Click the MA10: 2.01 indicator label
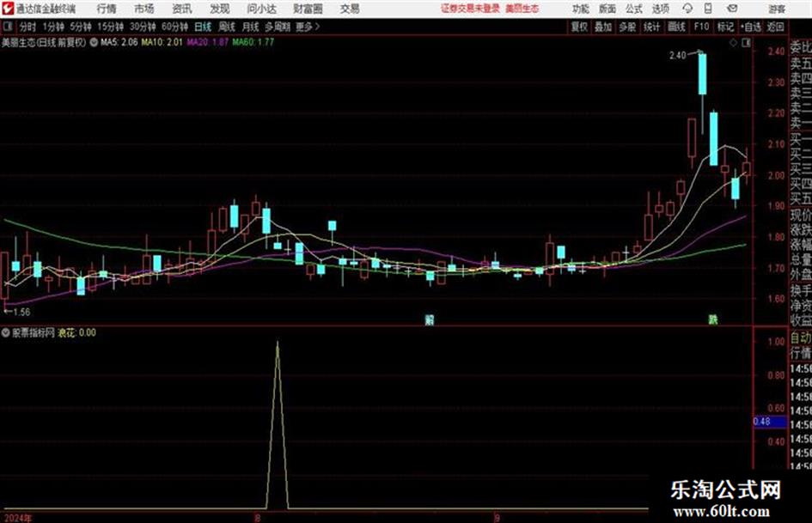The width and height of the screenshot is (812, 523). pyautogui.click(x=162, y=42)
